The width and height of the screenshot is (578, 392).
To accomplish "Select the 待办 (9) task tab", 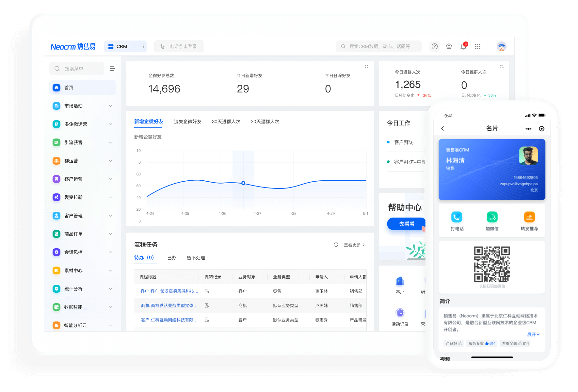I will click(x=144, y=258).
